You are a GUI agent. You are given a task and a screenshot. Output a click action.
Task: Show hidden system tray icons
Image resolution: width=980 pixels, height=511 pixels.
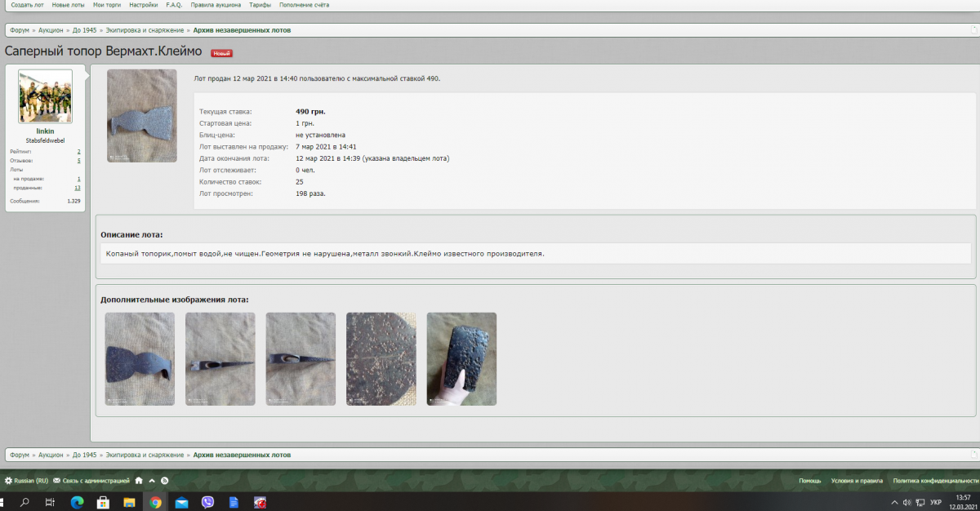(x=895, y=502)
